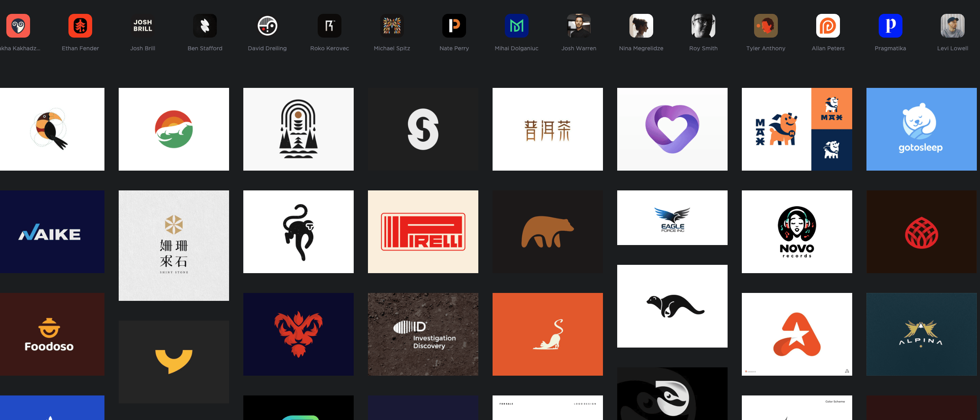This screenshot has width=980, height=420.
Task: View the Eagle Force Inc logo
Action: (672, 218)
